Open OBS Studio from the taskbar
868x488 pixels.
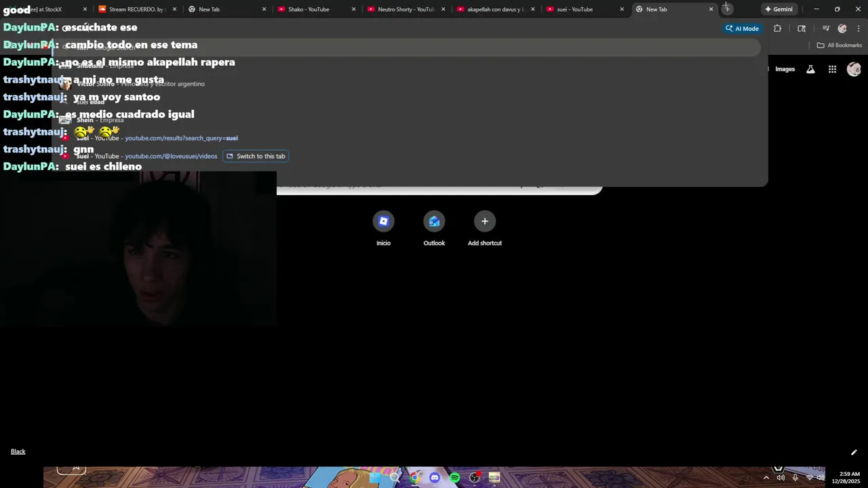tap(475, 477)
